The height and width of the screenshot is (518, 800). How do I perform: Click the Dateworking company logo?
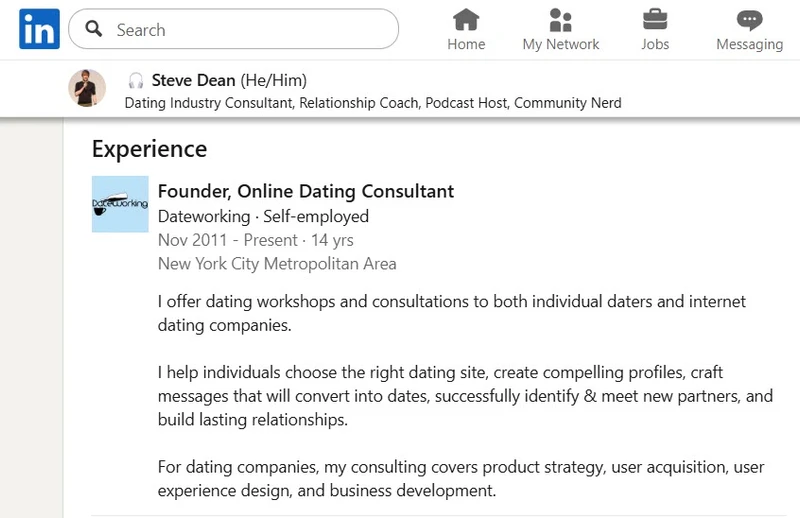pos(120,204)
